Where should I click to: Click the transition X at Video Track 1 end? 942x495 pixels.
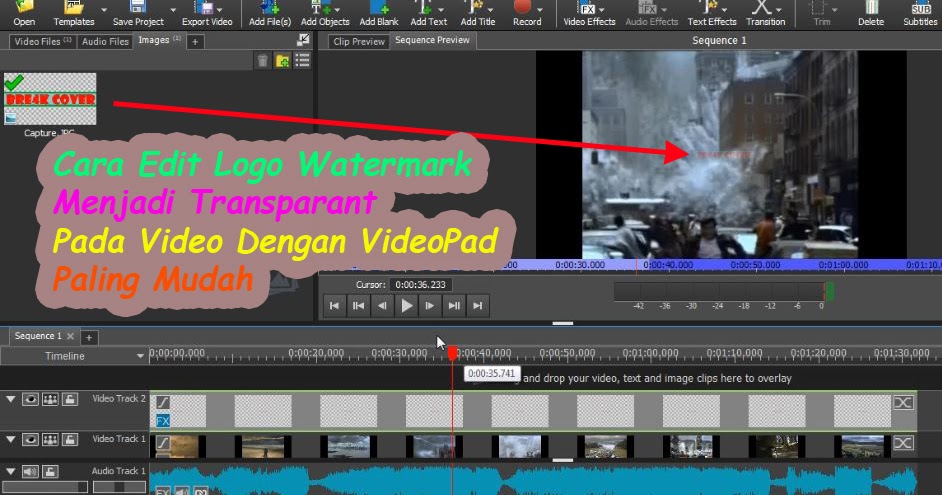click(x=903, y=443)
